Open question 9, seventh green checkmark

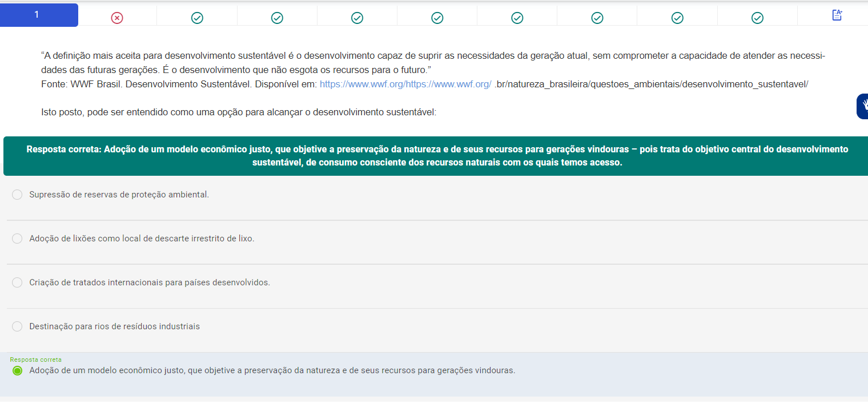pyautogui.click(x=677, y=18)
